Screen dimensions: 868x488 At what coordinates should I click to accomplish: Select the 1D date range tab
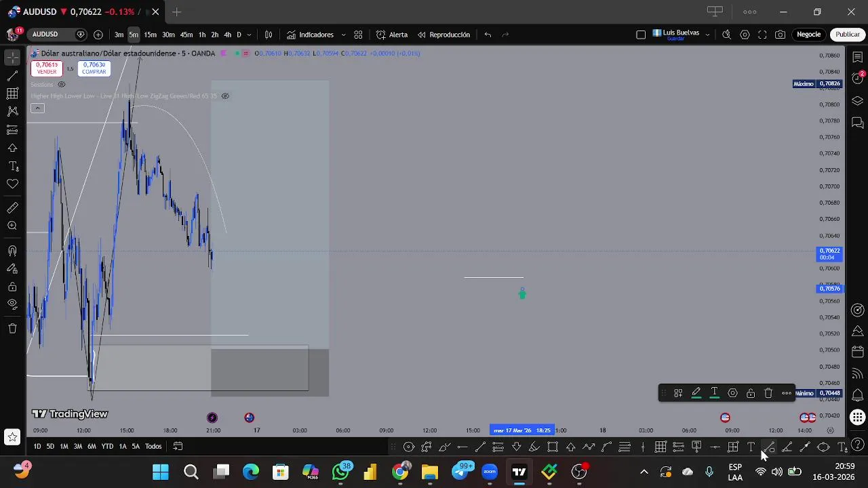tap(37, 446)
